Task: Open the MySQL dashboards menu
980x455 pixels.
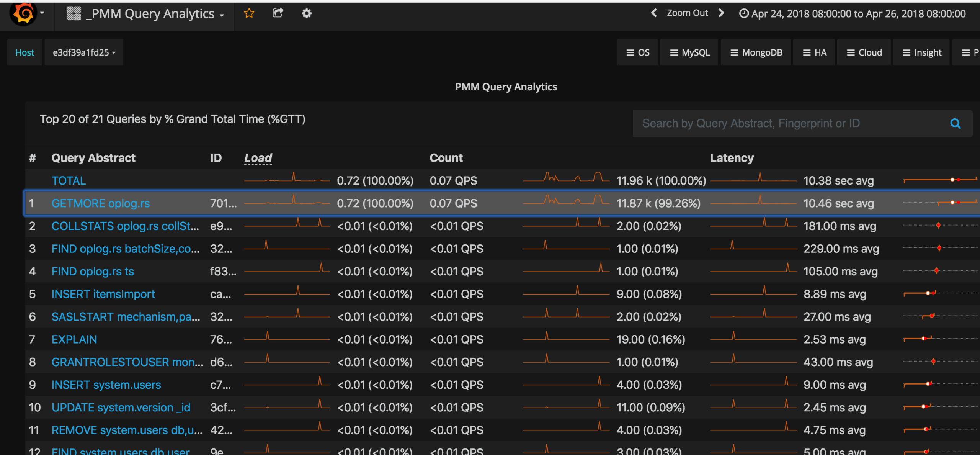Action: pos(689,52)
